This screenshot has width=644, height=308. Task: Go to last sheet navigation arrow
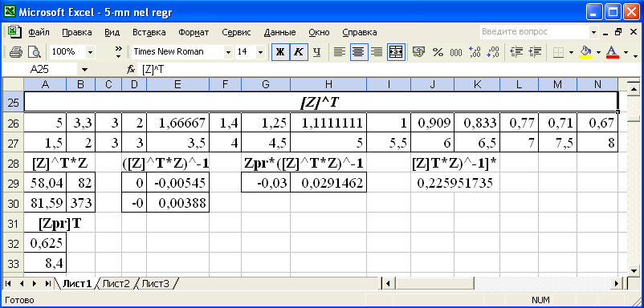click(x=47, y=283)
